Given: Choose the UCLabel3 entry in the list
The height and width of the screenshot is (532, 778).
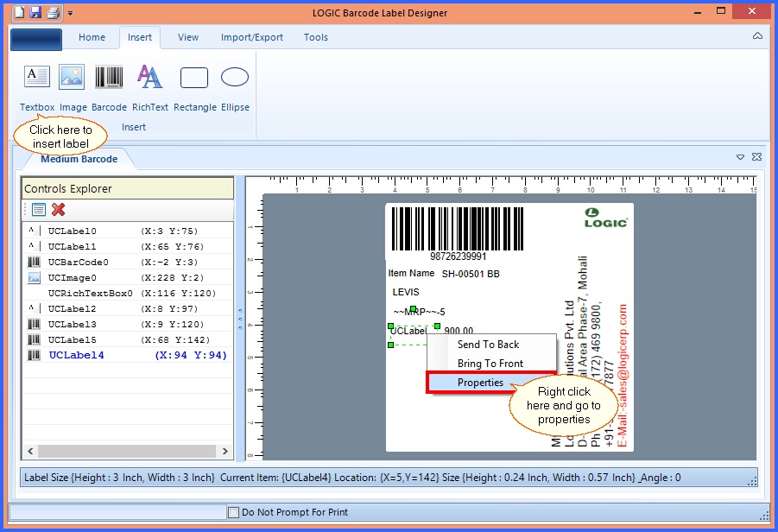Looking at the screenshot, I should [128, 324].
